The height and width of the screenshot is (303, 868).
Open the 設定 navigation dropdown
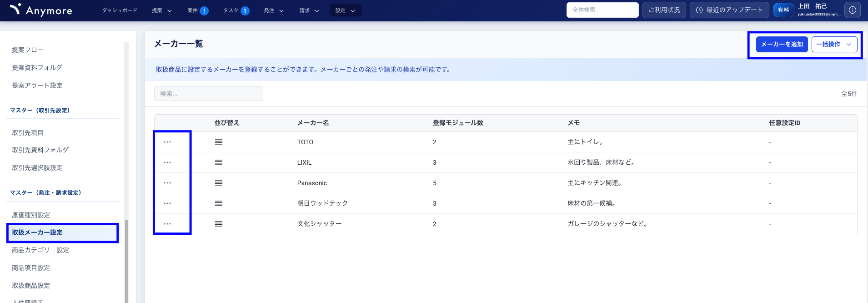pos(346,10)
